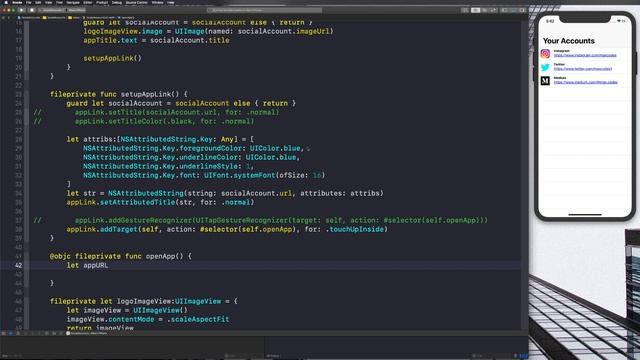This screenshot has height=360, width=640.
Task: Open the Find menu
Action: click(59, 2)
